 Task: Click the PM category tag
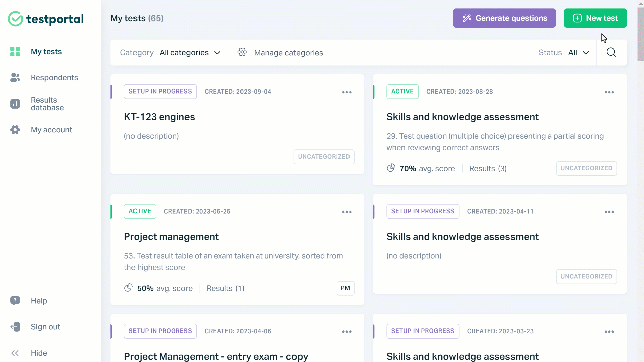[345, 288]
